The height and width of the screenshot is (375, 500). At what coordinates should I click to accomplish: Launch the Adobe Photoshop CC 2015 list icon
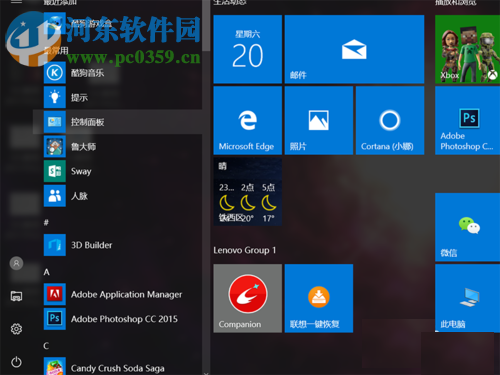[55, 319]
